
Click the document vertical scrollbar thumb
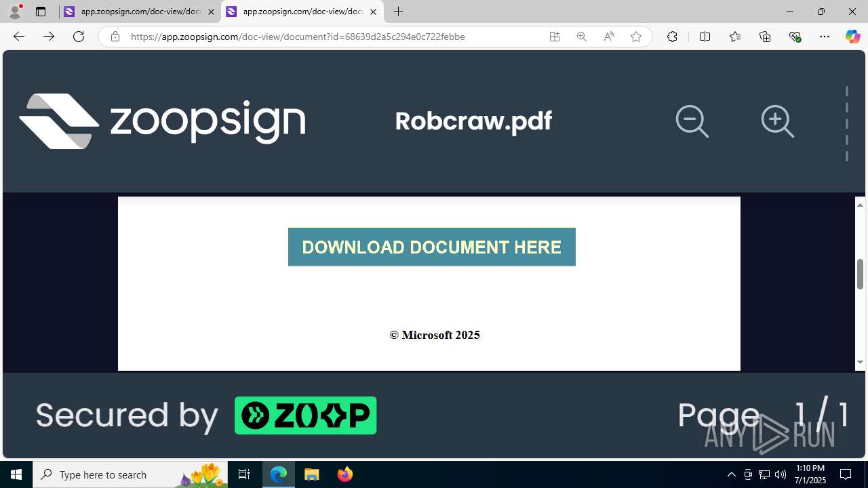coord(860,274)
